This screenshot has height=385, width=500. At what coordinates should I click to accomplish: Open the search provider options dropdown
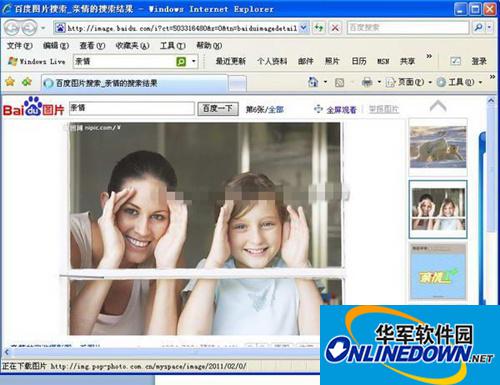489,28
